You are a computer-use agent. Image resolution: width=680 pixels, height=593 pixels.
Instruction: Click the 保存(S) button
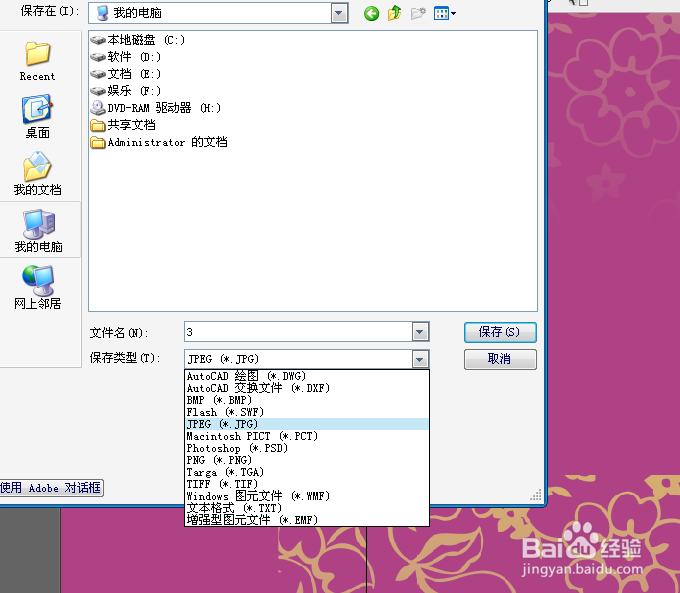click(x=500, y=332)
